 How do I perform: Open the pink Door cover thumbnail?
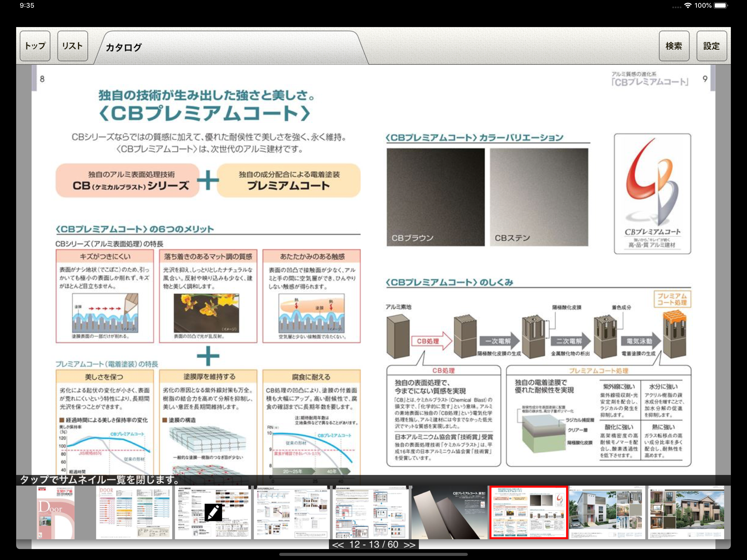click(x=56, y=513)
